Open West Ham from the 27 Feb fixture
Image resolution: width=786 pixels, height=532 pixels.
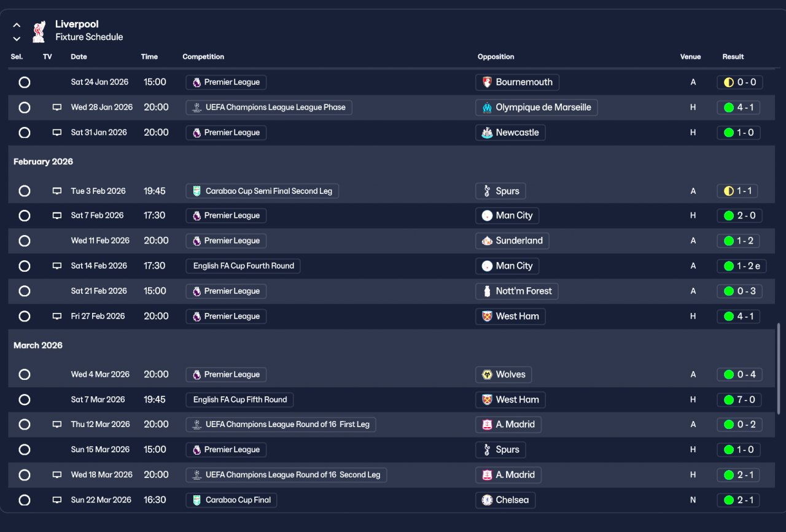(x=510, y=317)
